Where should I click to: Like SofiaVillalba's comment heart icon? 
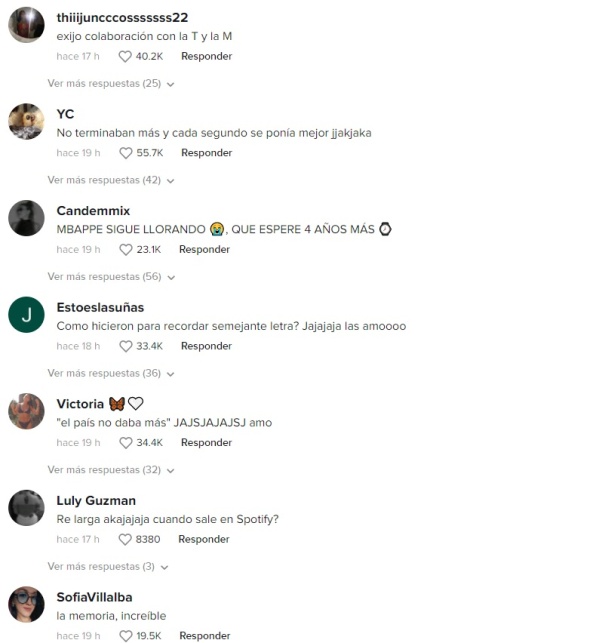point(126,636)
